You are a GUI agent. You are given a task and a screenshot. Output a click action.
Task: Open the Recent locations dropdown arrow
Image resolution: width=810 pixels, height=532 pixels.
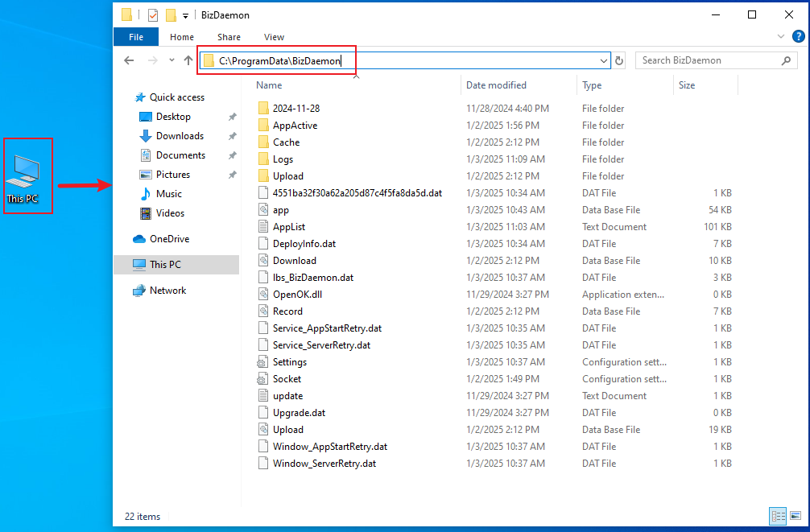click(x=172, y=60)
